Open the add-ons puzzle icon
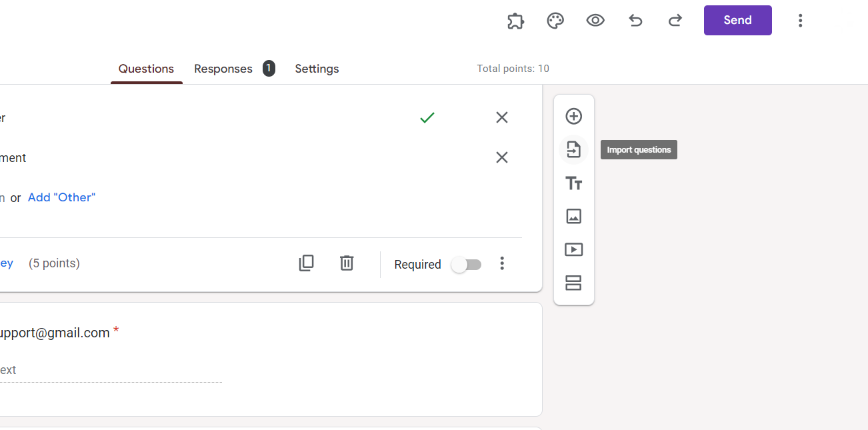The height and width of the screenshot is (430, 868). [515, 21]
